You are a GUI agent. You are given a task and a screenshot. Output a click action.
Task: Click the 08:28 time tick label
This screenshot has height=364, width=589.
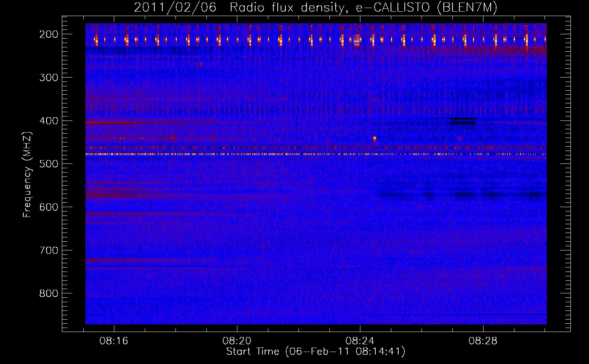[483, 341]
